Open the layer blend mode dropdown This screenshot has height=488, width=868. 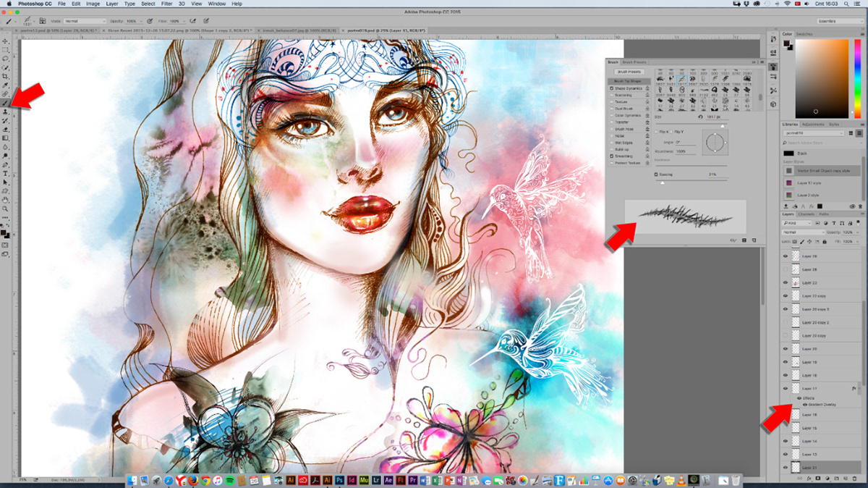(804, 232)
